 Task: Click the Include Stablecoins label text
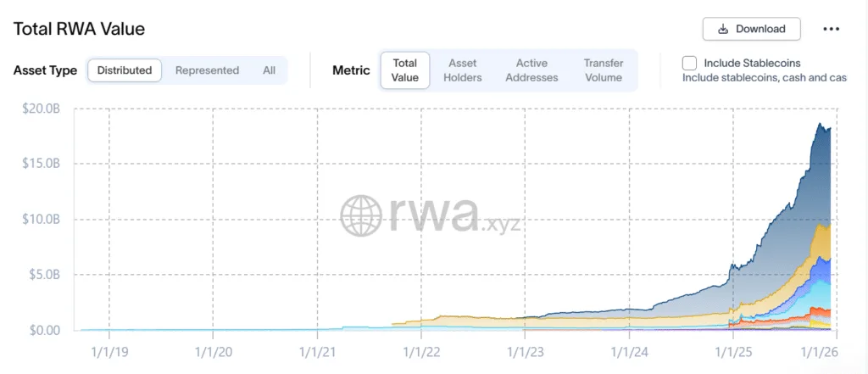tap(752, 63)
